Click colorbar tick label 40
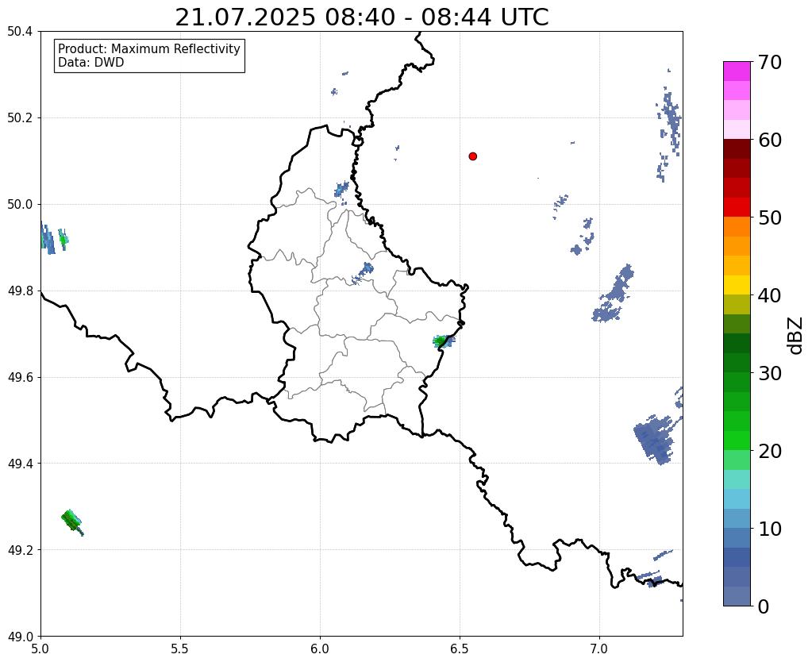812x662 pixels. pos(770,295)
